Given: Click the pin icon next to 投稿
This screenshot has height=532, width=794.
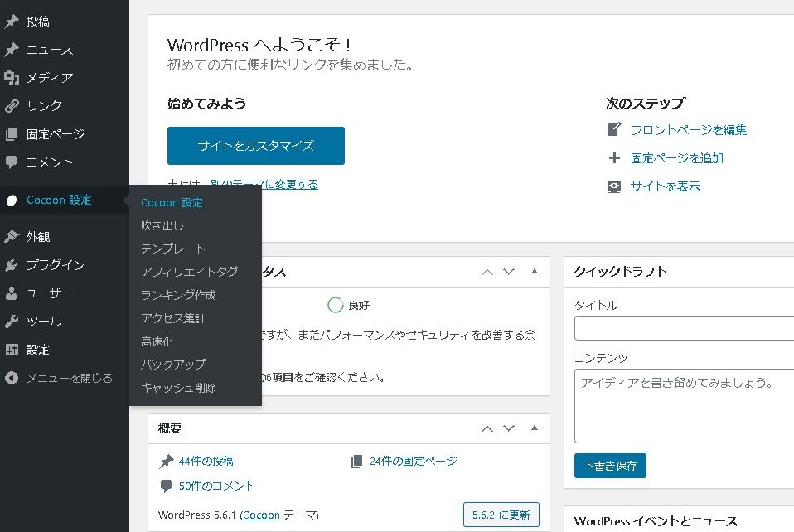Looking at the screenshot, I should pyautogui.click(x=12, y=22).
